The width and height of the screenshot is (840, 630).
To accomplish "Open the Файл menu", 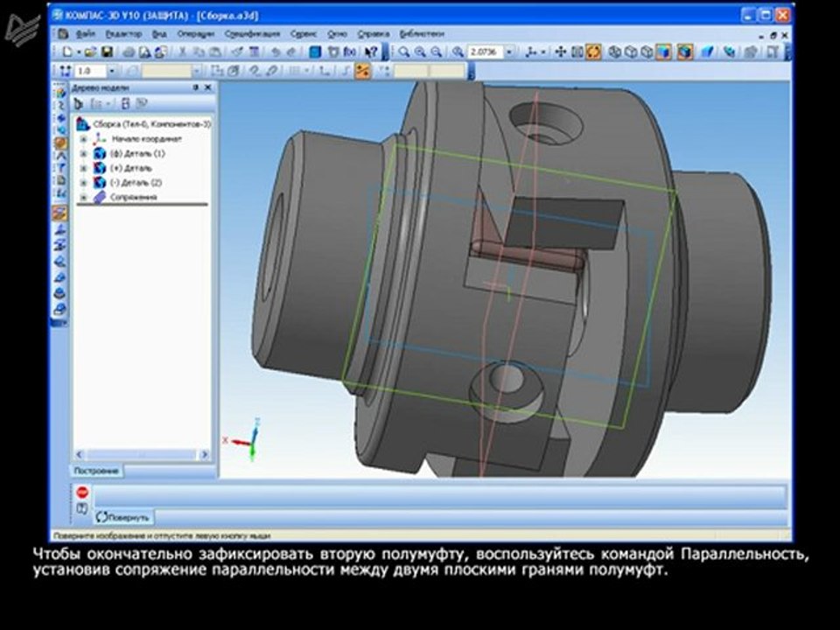I will point(85,34).
